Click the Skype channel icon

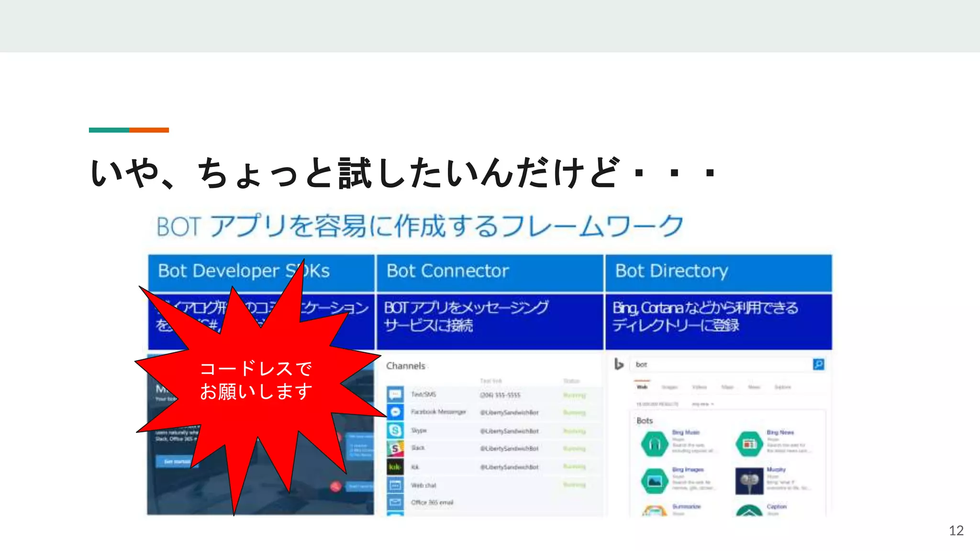(x=395, y=430)
